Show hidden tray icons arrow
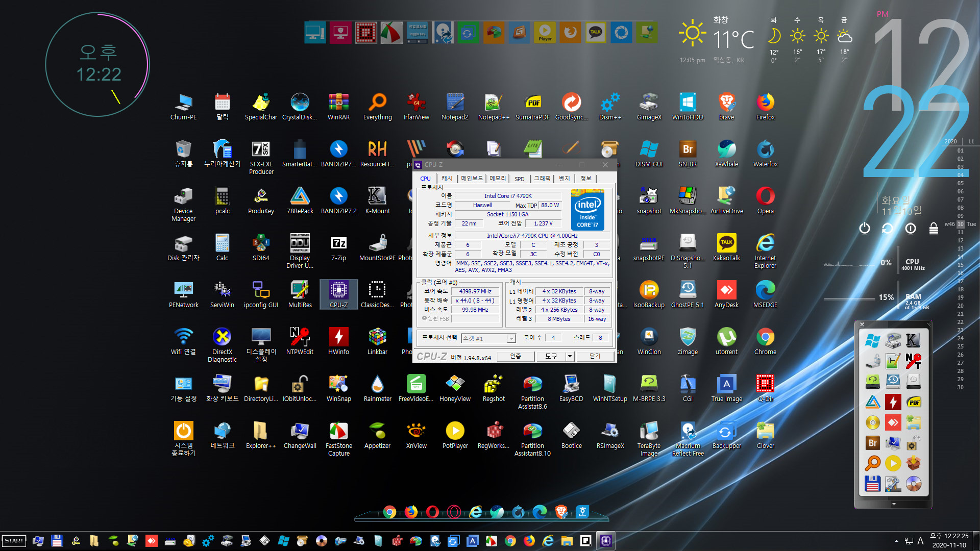Viewport: 980px width, 551px height. click(x=896, y=541)
